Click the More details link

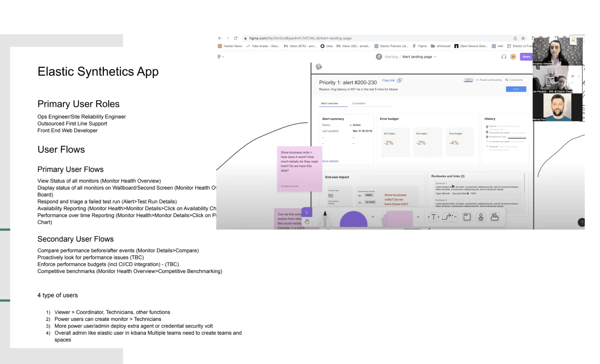(x=330, y=161)
